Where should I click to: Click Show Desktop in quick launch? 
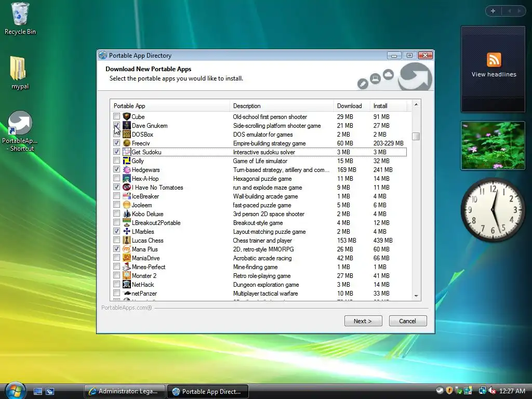click(38, 392)
